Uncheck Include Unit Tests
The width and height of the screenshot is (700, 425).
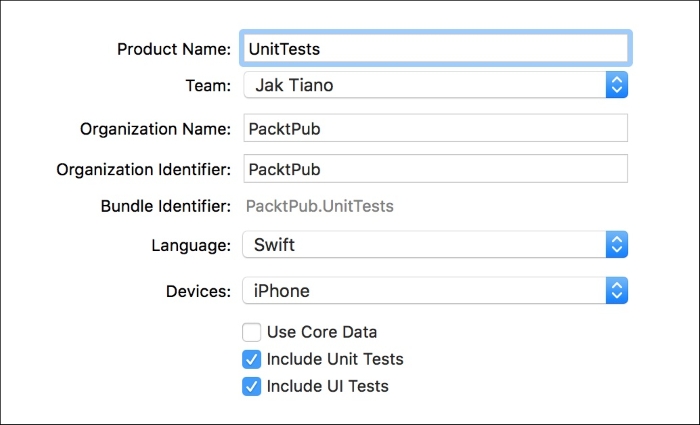point(251,359)
